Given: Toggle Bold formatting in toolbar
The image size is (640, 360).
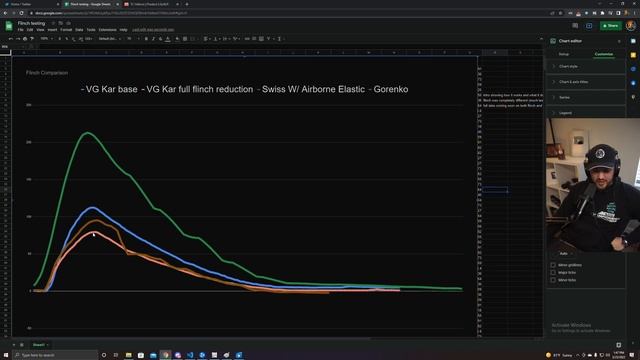Looking at the screenshot, I should click(x=146, y=39).
